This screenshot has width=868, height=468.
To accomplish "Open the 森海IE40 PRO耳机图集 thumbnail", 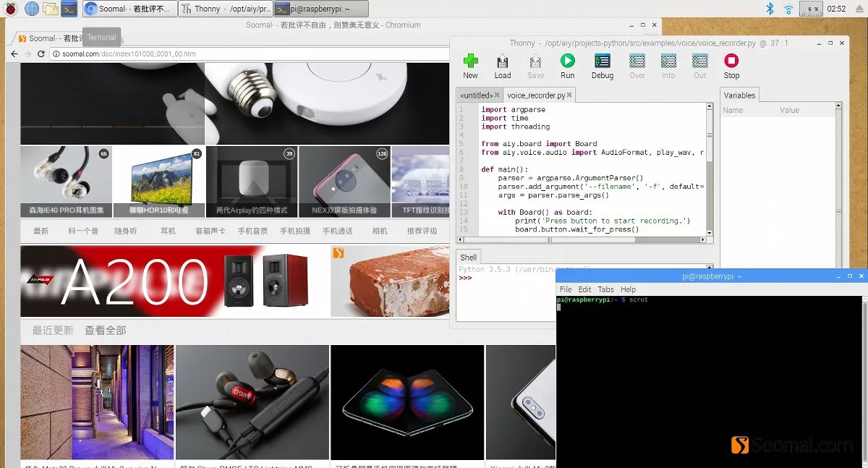I will point(66,182).
